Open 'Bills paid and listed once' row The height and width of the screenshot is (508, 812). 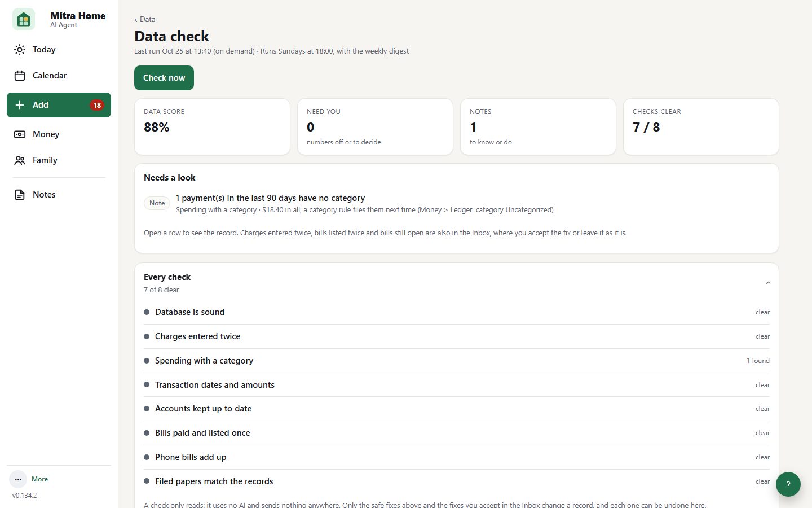[x=457, y=433]
